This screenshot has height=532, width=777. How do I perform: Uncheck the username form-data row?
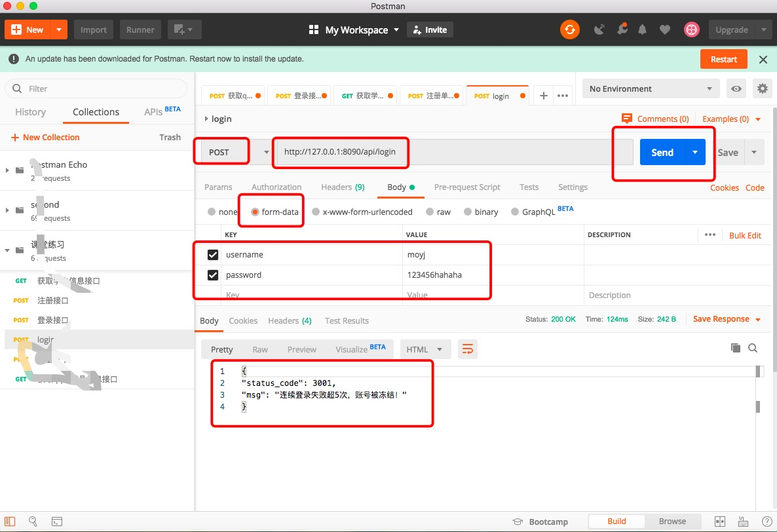click(213, 254)
